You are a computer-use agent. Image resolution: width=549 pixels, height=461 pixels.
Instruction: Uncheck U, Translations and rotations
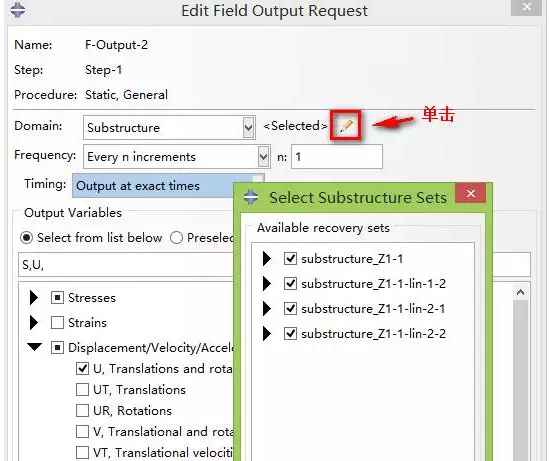[x=82, y=369]
